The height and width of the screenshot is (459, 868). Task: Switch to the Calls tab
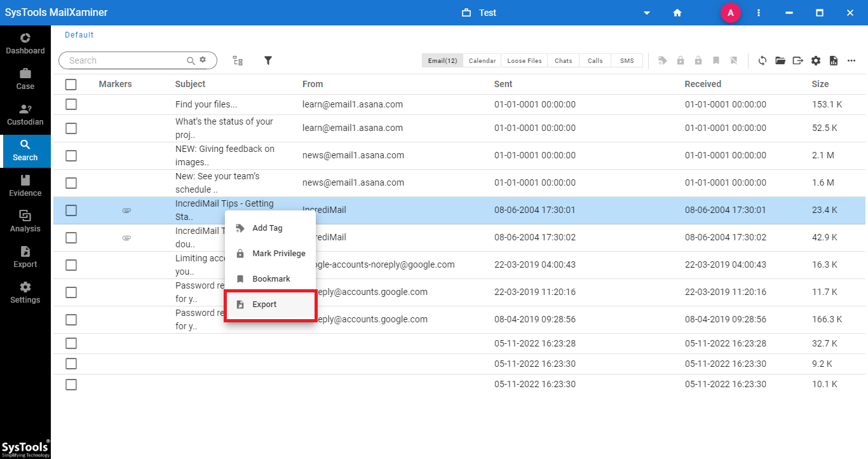[595, 60]
